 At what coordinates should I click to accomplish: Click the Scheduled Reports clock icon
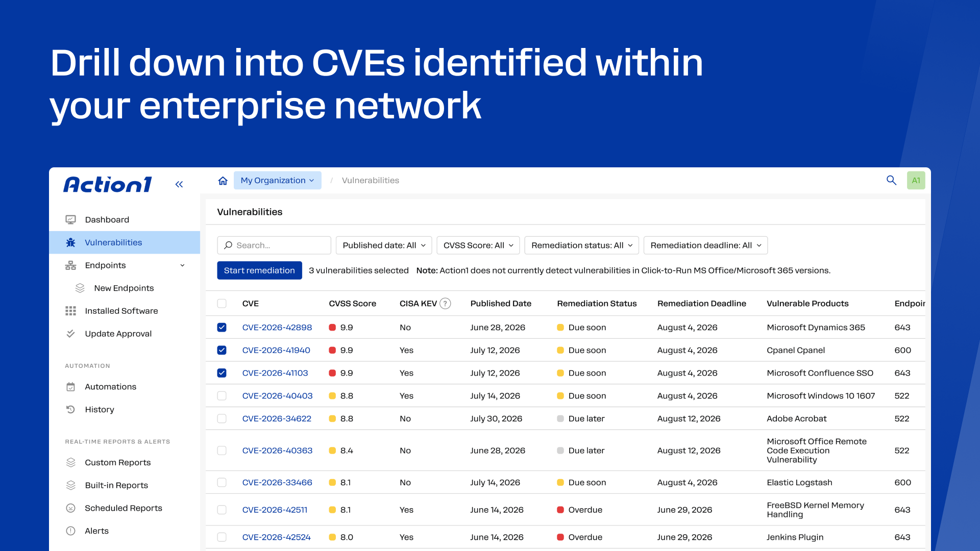(x=71, y=508)
